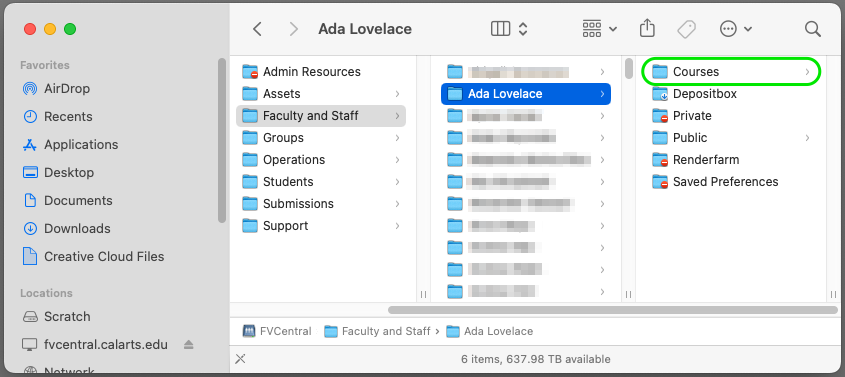Expand Public folder chevron
The width and height of the screenshot is (845, 377).
pos(807,138)
